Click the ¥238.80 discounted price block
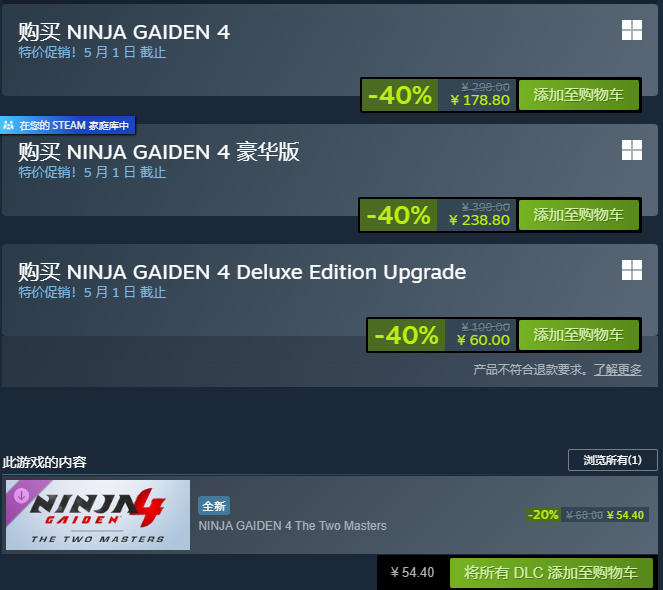The image size is (663, 590). pos(477,215)
